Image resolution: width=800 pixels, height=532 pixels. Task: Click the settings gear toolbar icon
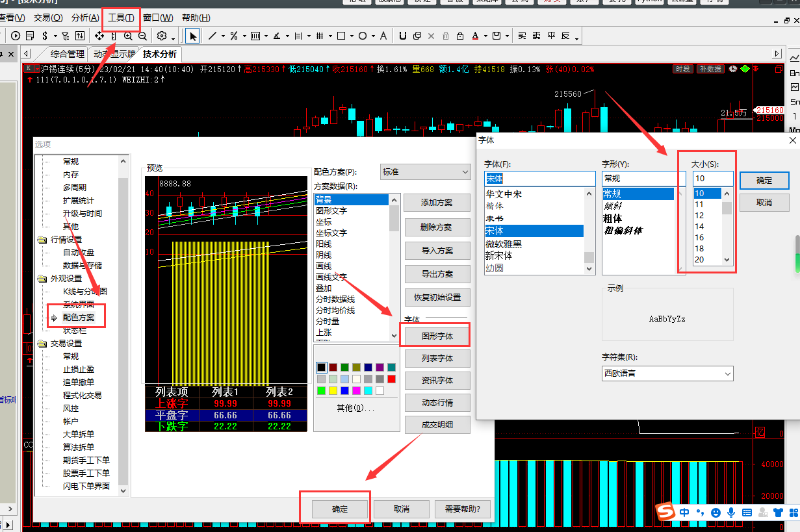(x=162, y=36)
